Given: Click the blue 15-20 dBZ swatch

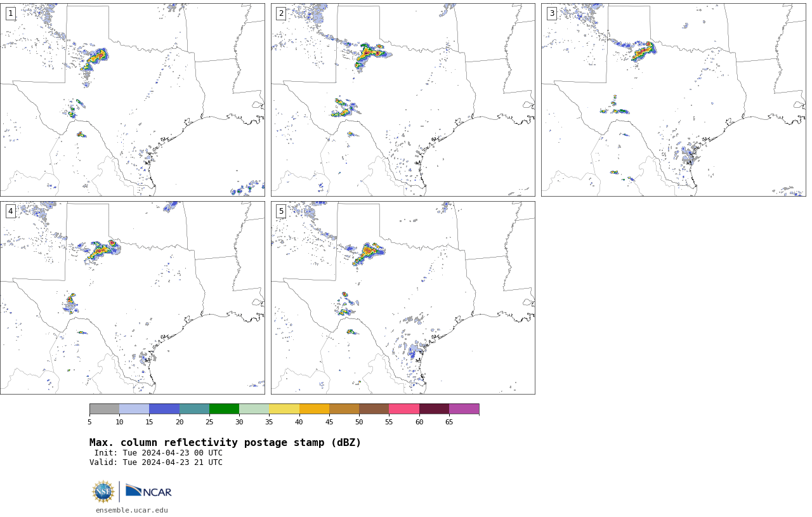Looking at the screenshot, I should [164, 409].
